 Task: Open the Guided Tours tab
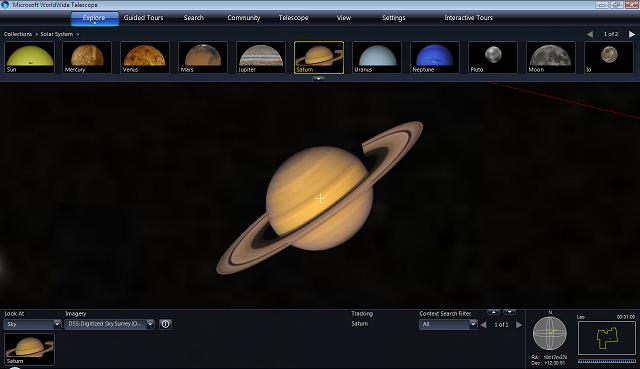[143, 18]
